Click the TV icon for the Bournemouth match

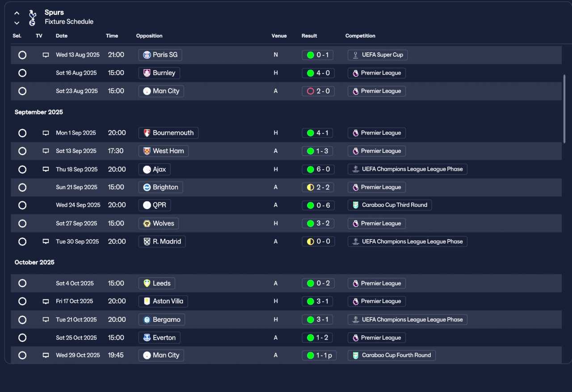point(46,133)
